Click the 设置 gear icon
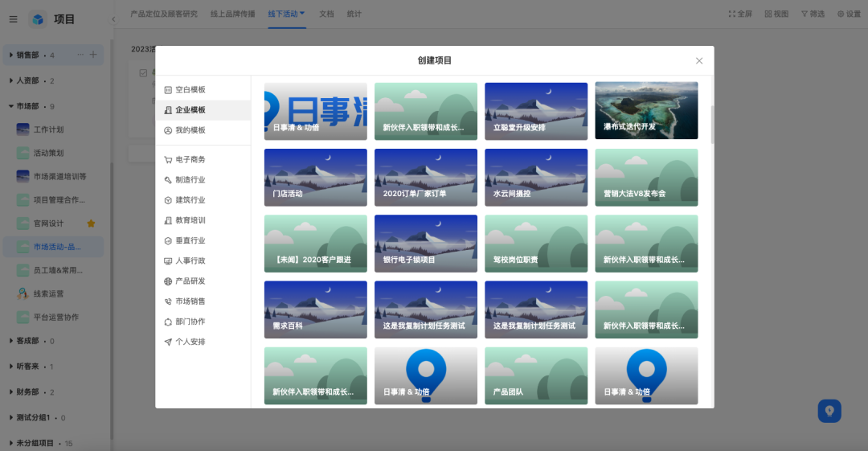 pyautogui.click(x=841, y=14)
